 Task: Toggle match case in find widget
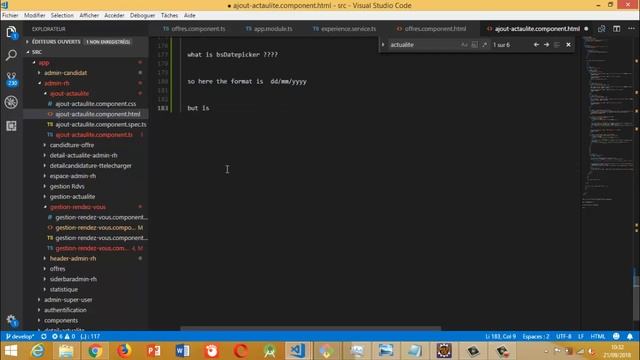tap(464, 45)
